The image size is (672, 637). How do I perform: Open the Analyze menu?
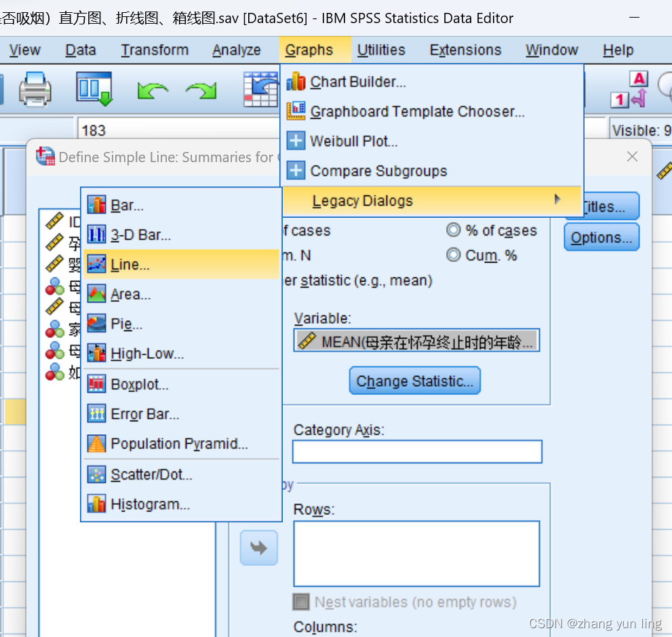pyautogui.click(x=237, y=50)
